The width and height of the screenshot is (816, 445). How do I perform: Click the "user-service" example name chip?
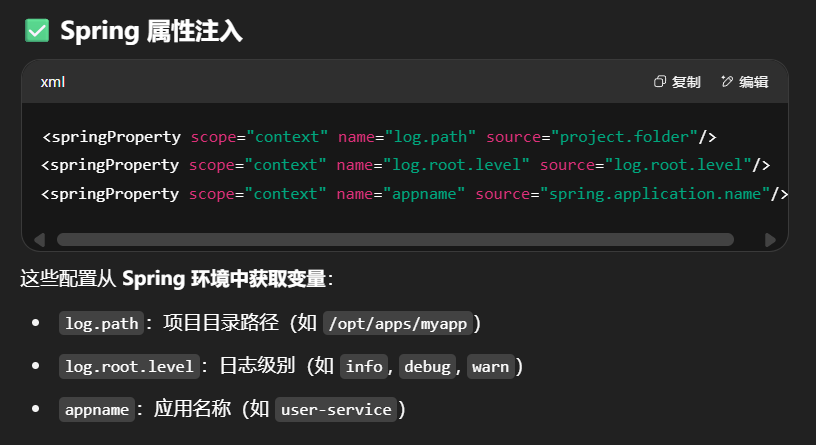pos(335,410)
